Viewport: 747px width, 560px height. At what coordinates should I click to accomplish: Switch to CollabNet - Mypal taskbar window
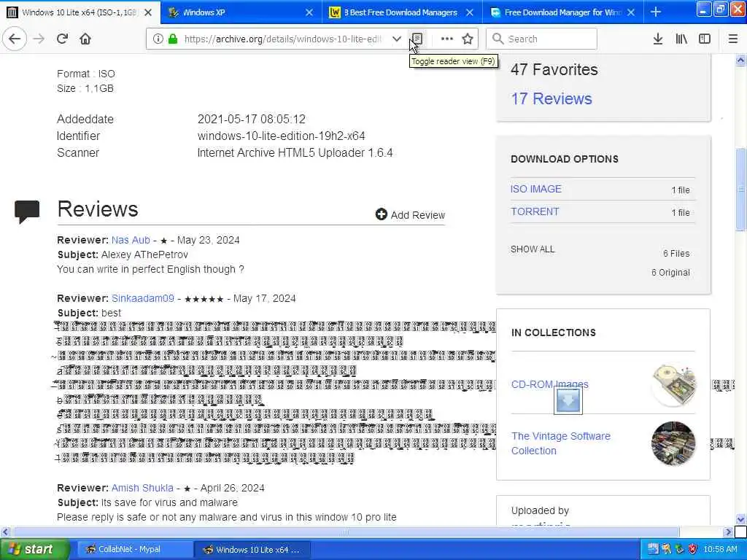[x=135, y=550]
